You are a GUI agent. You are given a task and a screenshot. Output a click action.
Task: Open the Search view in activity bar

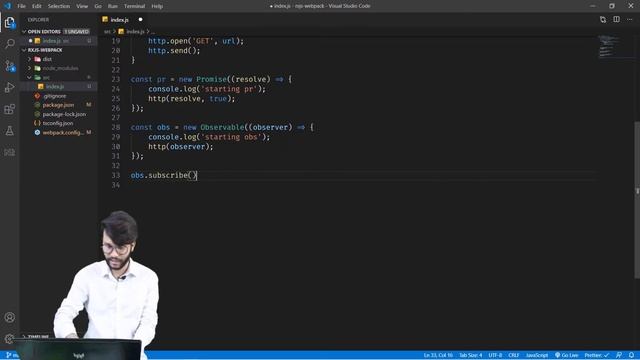coord(10,43)
